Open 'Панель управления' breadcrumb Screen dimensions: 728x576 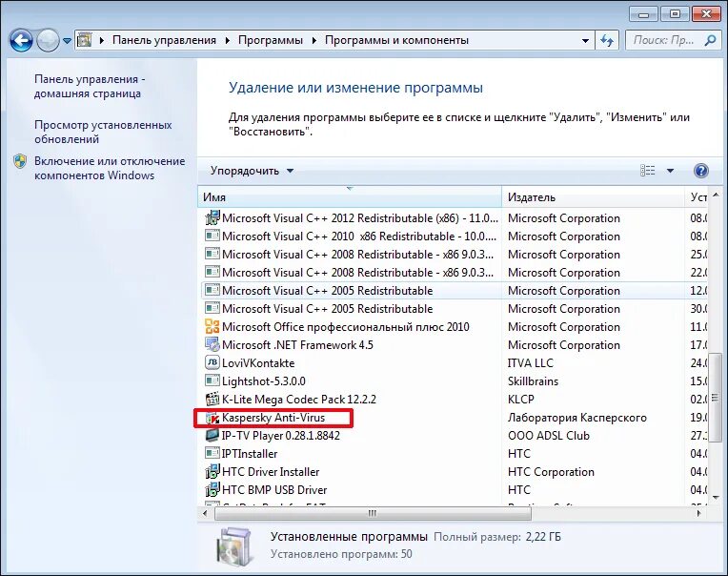point(164,40)
